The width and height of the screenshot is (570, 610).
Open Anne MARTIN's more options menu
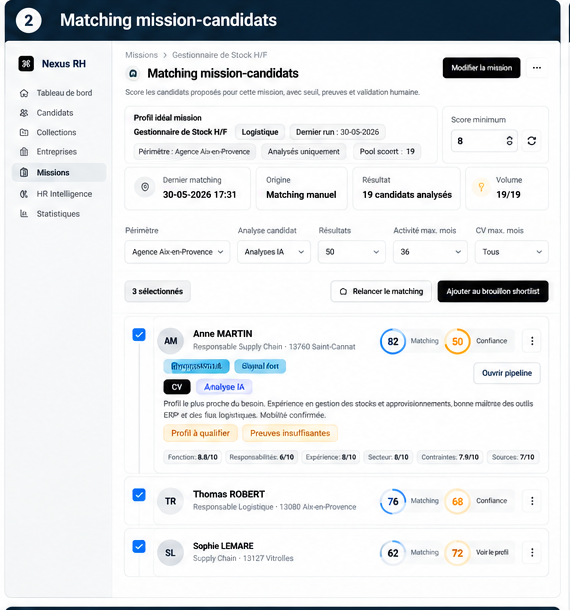(532, 341)
